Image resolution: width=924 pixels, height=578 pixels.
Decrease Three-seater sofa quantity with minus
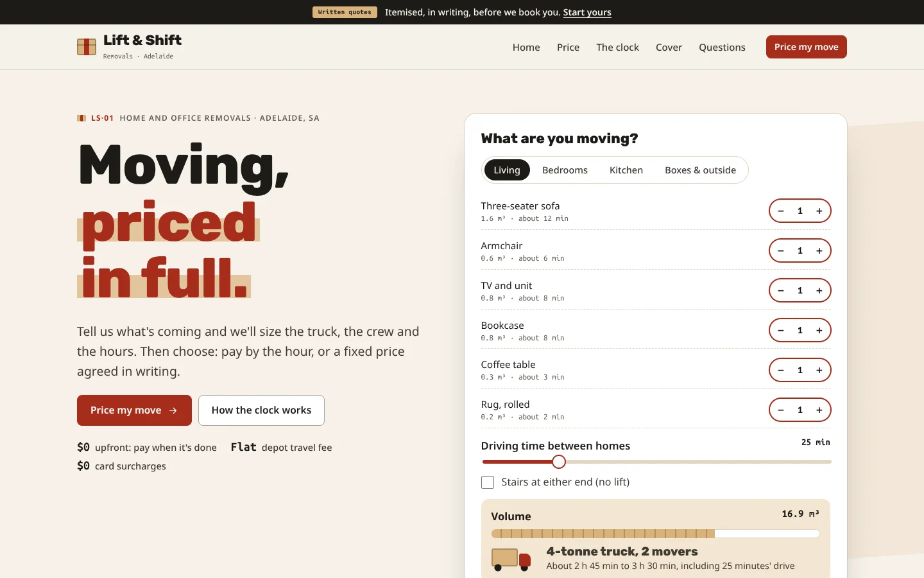[x=781, y=211]
